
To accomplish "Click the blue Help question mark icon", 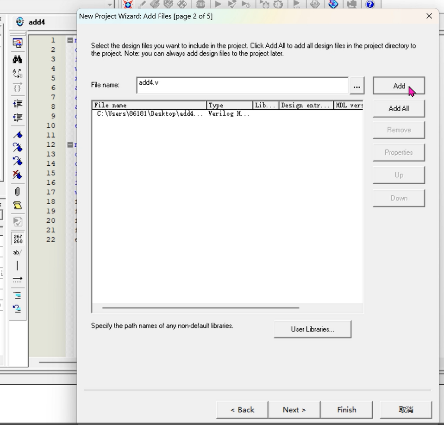I will [370, 4].
